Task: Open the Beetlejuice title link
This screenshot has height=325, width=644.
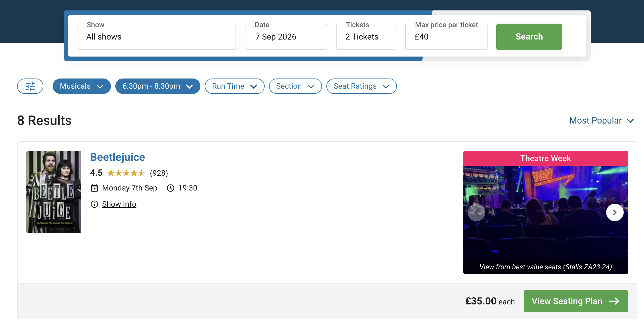Action: point(117,157)
